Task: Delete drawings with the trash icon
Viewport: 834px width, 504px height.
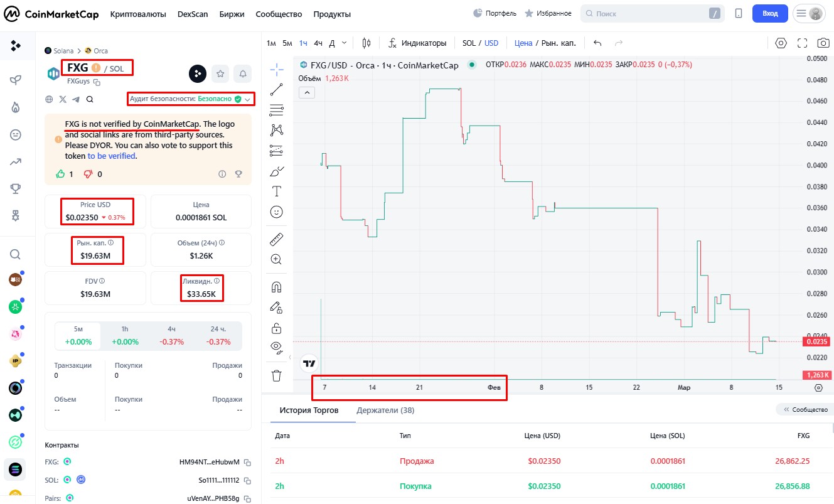Action: 276,376
